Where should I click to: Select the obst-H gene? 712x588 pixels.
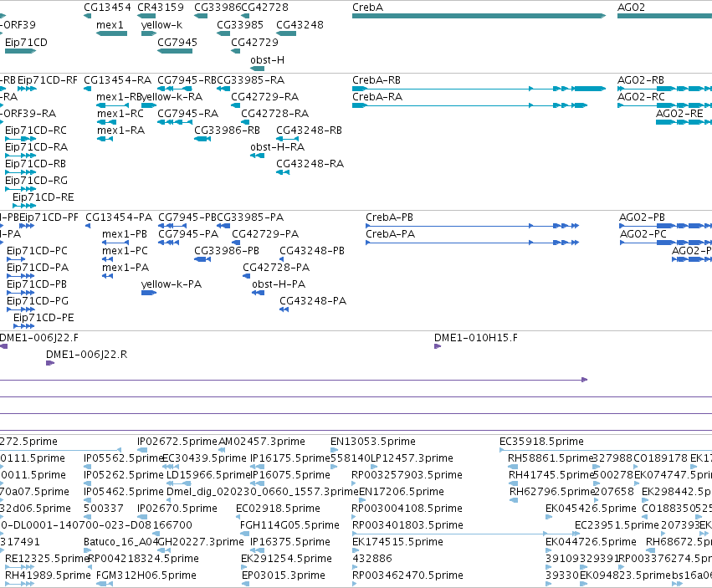[x=258, y=69]
